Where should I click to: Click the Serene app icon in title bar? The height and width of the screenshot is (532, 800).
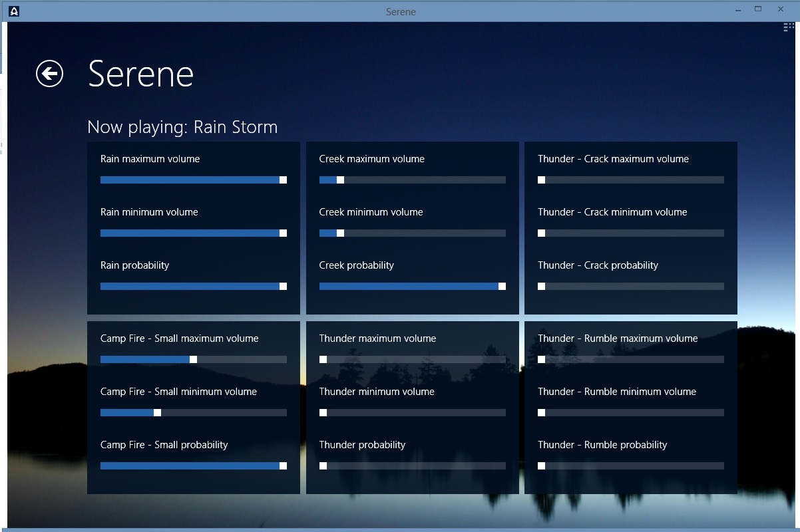(x=13, y=11)
